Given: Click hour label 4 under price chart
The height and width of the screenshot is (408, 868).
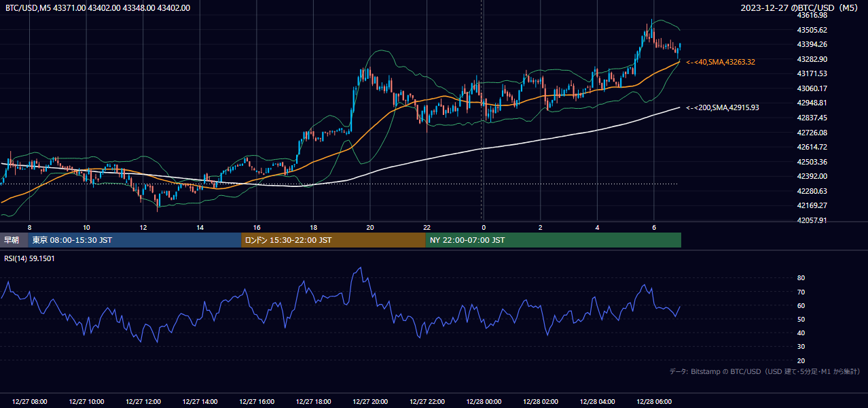Looking at the screenshot, I should click(597, 227).
